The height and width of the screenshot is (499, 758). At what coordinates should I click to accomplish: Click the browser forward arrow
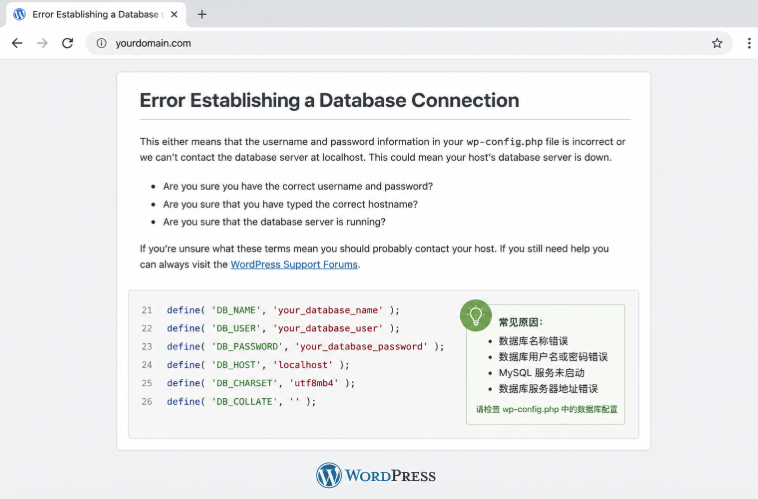pyautogui.click(x=43, y=43)
